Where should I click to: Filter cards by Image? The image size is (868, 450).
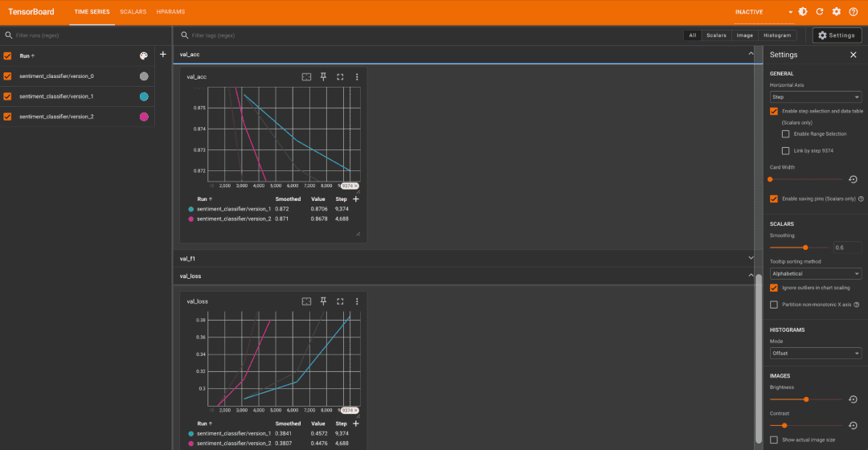(x=744, y=35)
